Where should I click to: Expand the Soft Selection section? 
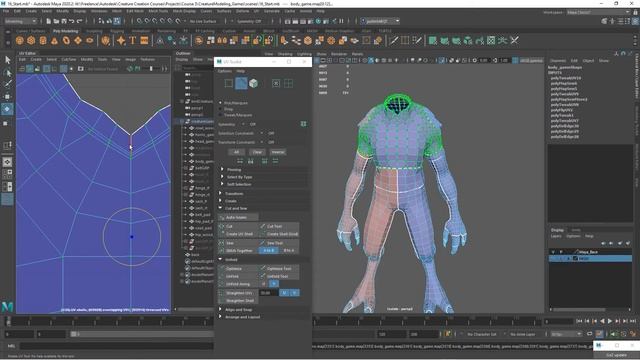[222, 184]
